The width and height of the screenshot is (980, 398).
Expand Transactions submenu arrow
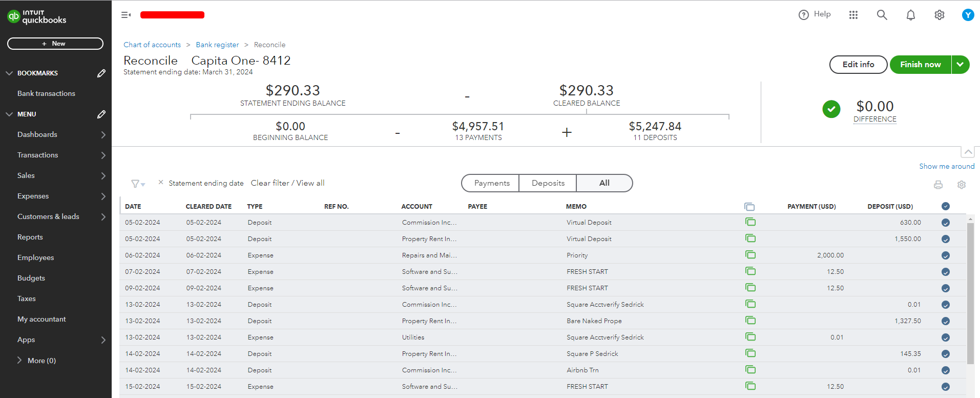click(103, 155)
